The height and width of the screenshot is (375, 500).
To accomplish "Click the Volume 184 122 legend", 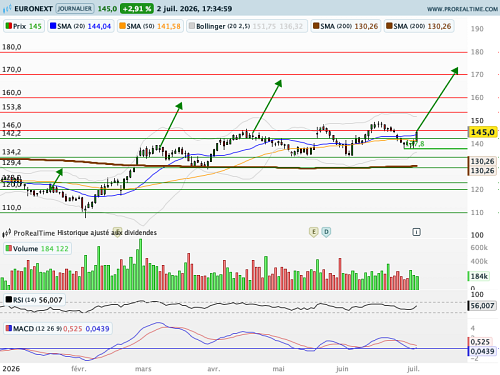I will click(37, 249).
